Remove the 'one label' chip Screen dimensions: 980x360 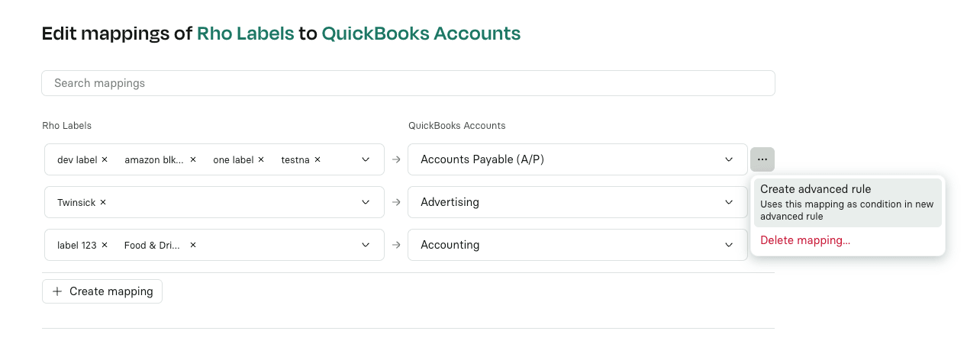tap(261, 159)
